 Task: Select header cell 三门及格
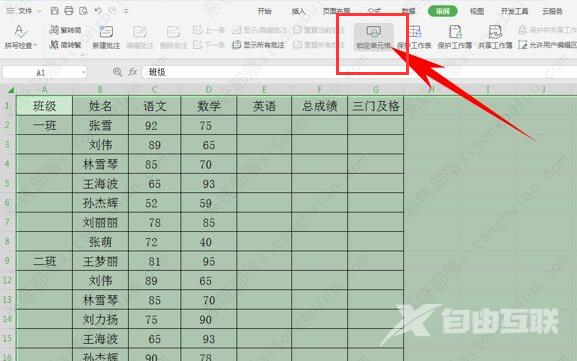click(375, 106)
